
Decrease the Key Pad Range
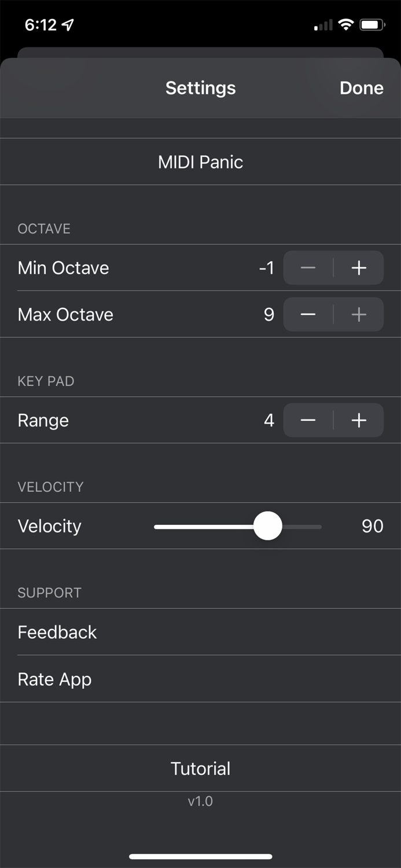click(308, 420)
